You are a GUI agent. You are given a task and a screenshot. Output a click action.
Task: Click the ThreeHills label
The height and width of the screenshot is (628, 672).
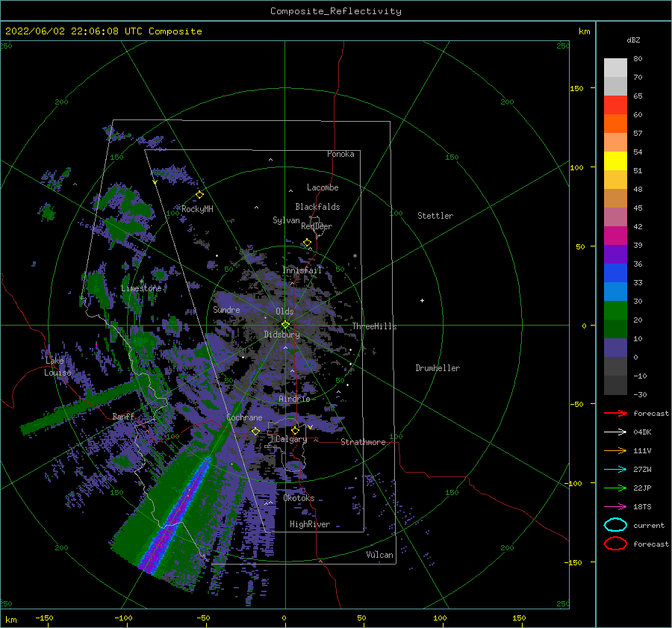(x=374, y=326)
